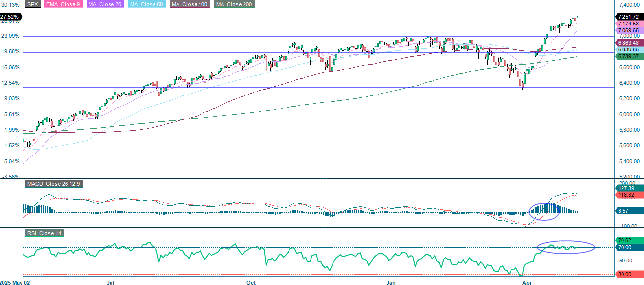Screen dimensions: 644x285
Task: Click the MA 50 value tag 6,830.86
Action: tap(628, 50)
